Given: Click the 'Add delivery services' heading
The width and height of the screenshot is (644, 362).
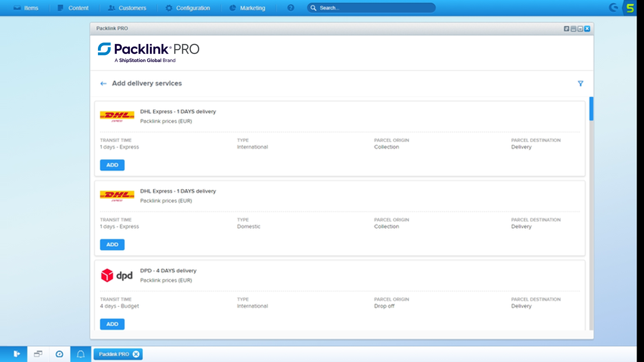Looking at the screenshot, I should point(147,83).
